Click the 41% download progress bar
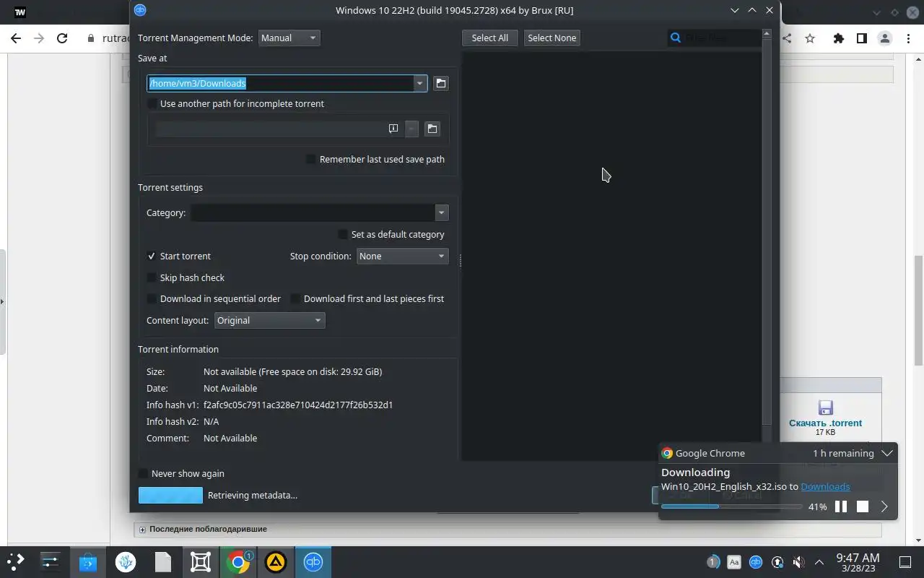The width and height of the screenshot is (924, 578). (731, 506)
